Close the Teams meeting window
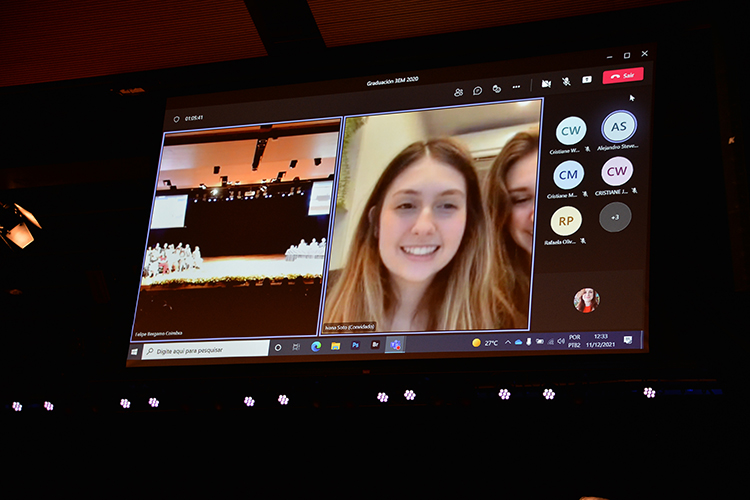The width and height of the screenshot is (750, 500). pyautogui.click(x=645, y=54)
